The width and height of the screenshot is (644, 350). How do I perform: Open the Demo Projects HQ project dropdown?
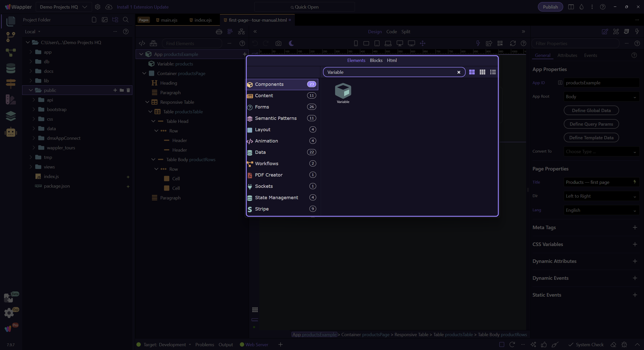[63, 7]
